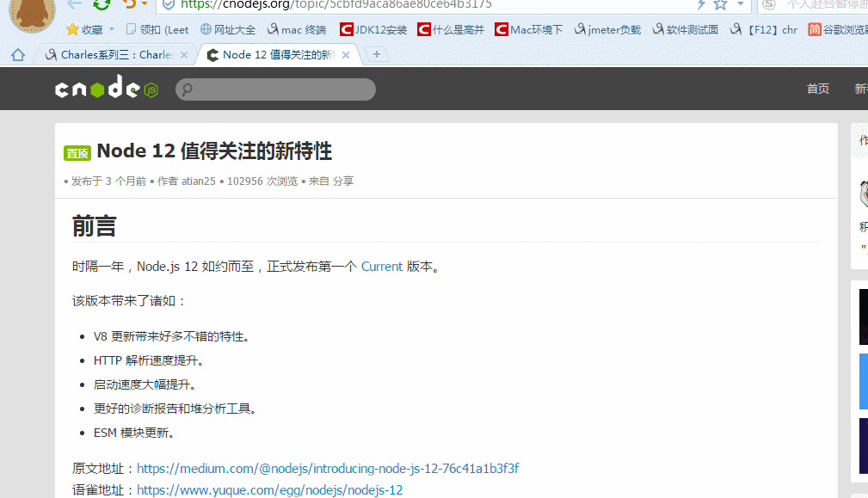The width and height of the screenshot is (868, 498).
Task: Open 领扣 (Leet bookmark
Action: click(x=157, y=30)
